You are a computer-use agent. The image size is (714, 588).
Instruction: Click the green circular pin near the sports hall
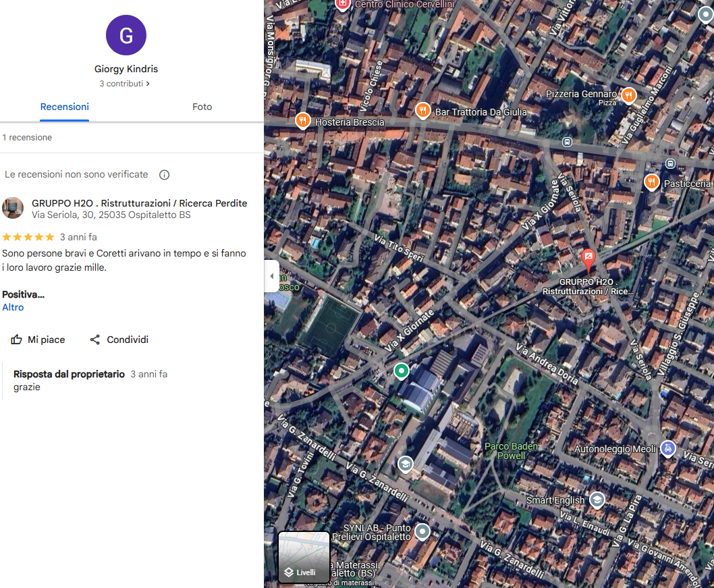[401, 371]
